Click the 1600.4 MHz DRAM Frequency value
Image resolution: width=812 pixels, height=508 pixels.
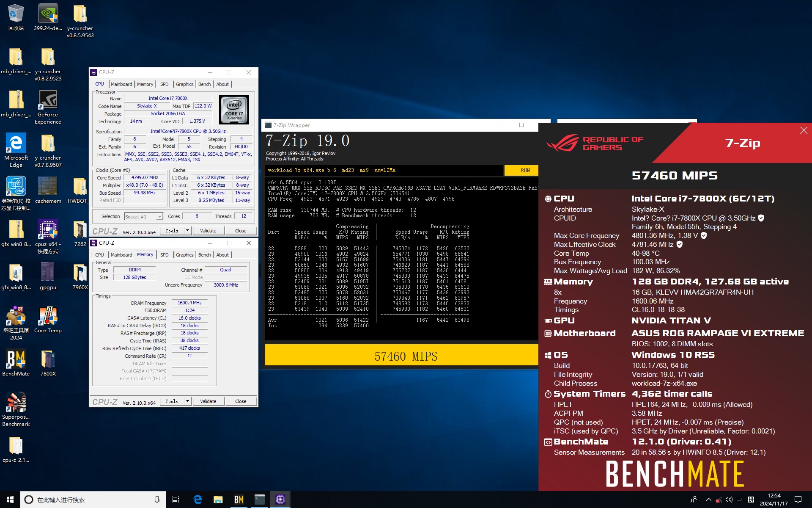(x=189, y=303)
